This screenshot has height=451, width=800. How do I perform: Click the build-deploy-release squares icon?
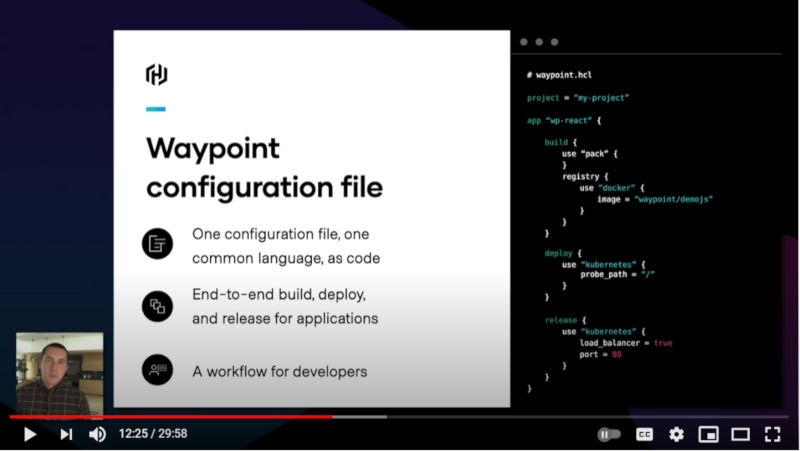click(157, 306)
